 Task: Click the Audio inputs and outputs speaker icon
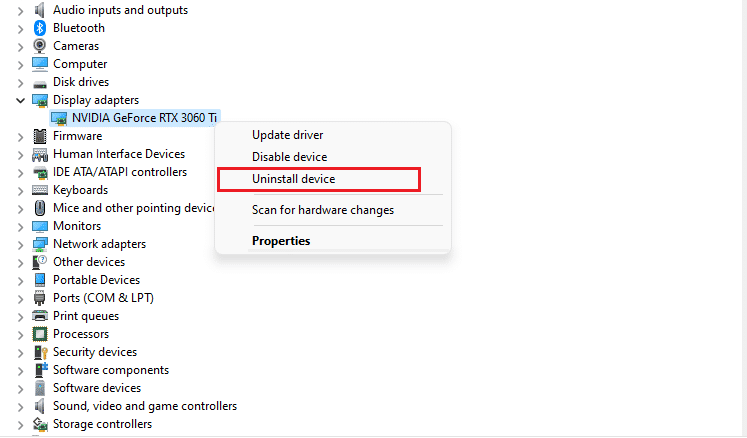tap(40, 10)
